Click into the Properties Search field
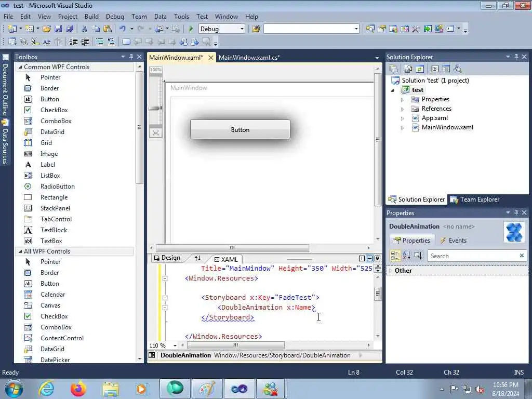Screen dimensions: 532x399 473,256
